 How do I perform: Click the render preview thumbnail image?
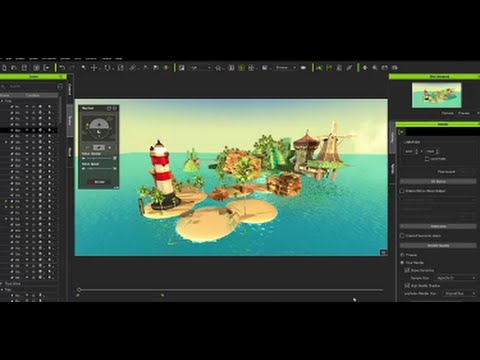pos(437,95)
